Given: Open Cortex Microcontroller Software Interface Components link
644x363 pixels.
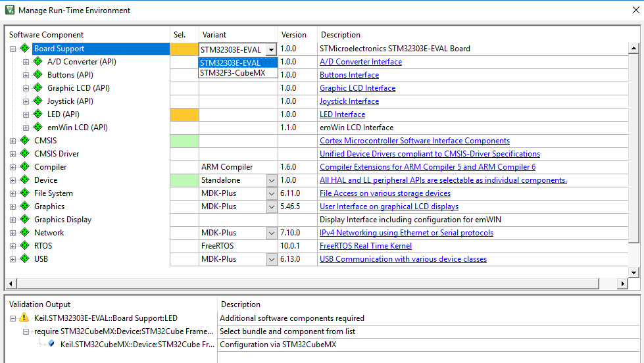Looking at the screenshot, I should pyautogui.click(x=414, y=141).
